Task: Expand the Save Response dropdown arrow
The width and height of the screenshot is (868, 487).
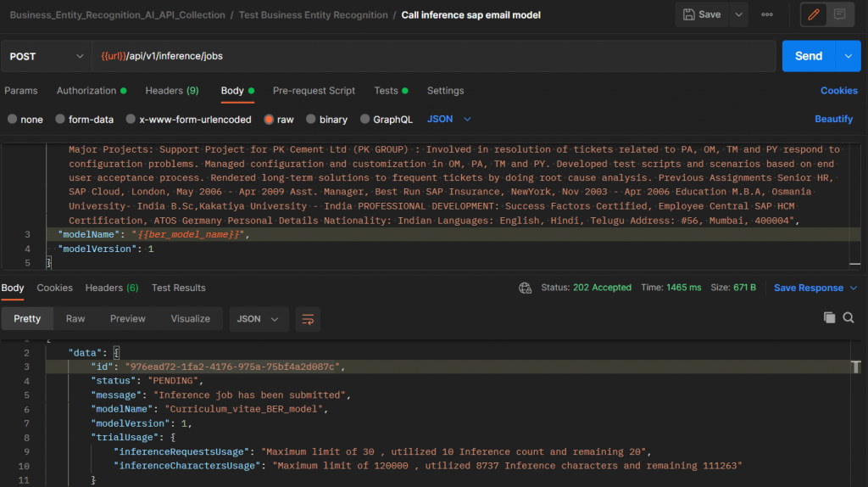Action: [853, 288]
